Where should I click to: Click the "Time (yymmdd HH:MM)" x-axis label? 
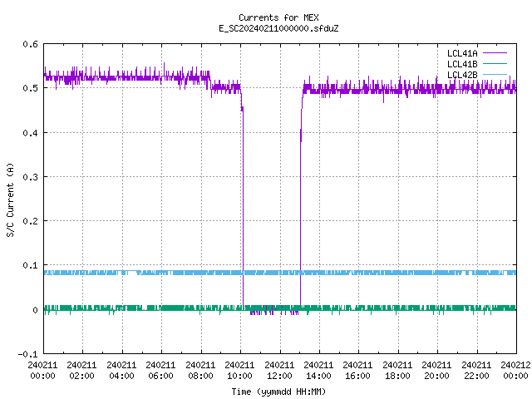point(278,392)
